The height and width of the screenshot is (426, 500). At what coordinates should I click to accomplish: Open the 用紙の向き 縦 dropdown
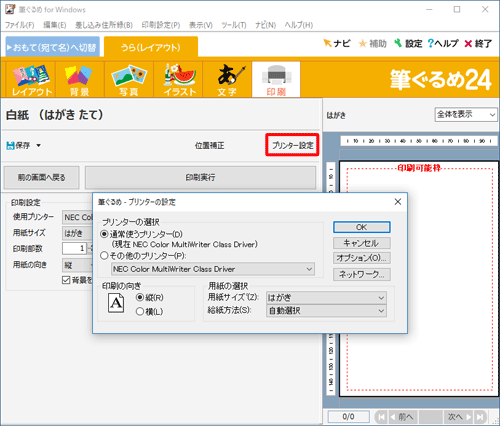tap(77, 265)
